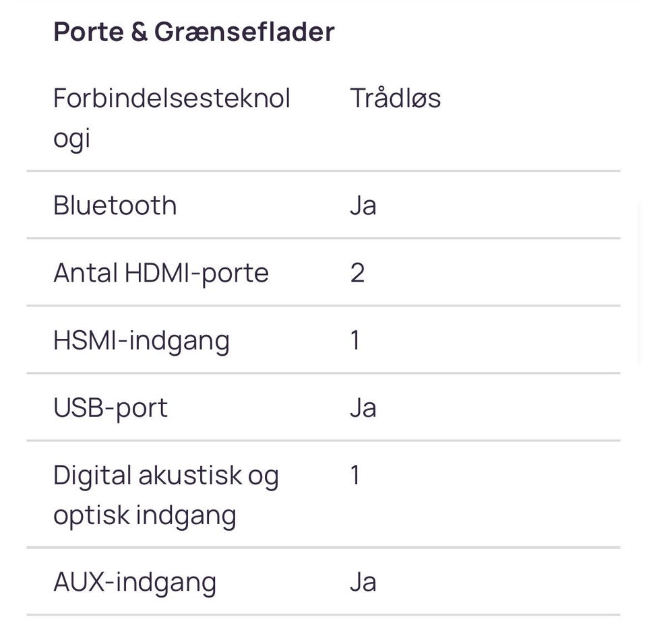Select the "Digital akustisk og optisk indgang" label

coord(165,495)
